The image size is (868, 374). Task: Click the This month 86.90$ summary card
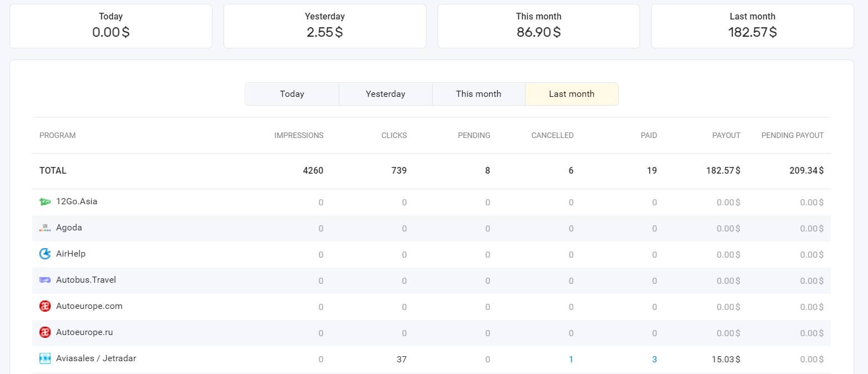(x=538, y=25)
